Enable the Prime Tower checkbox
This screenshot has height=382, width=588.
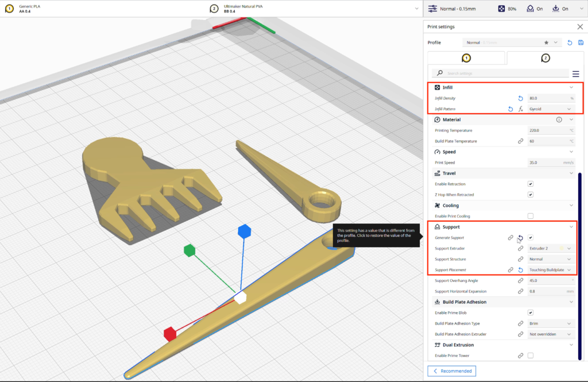coord(530,356)
